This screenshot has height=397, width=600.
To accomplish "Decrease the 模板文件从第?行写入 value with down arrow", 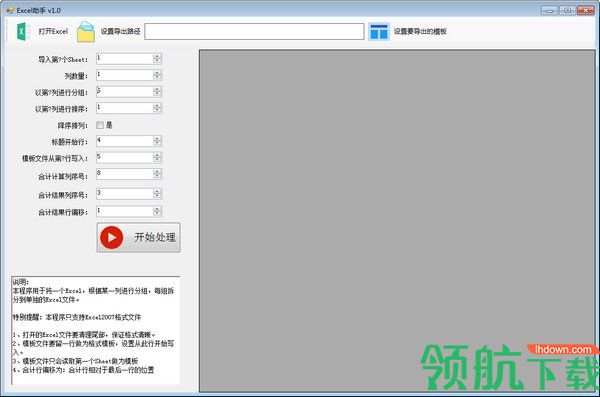I will (157, 160).
